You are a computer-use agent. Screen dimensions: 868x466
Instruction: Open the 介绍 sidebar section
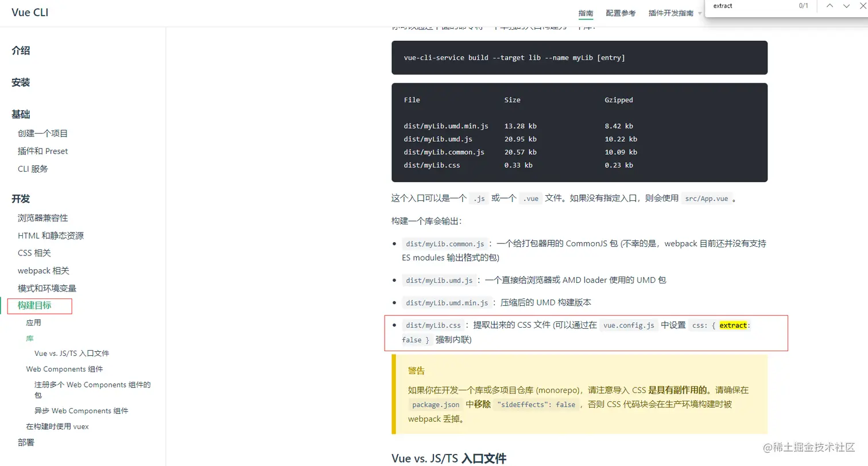[21, 51]
